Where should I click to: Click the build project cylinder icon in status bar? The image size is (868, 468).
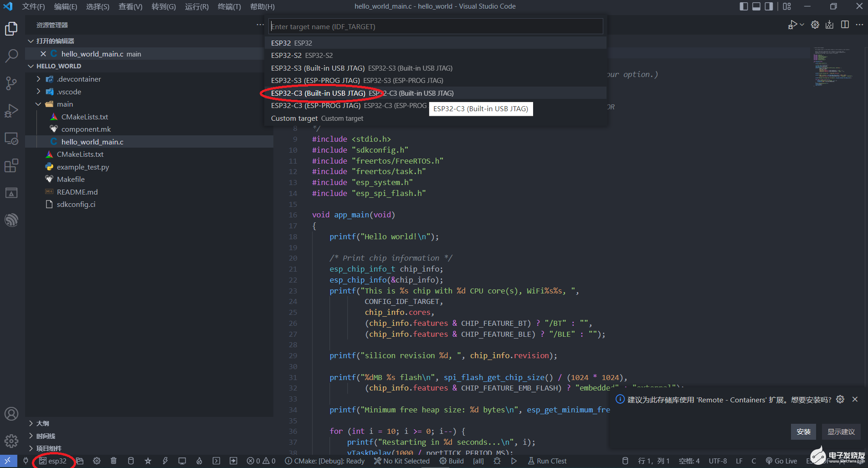[x=131, y=461]
